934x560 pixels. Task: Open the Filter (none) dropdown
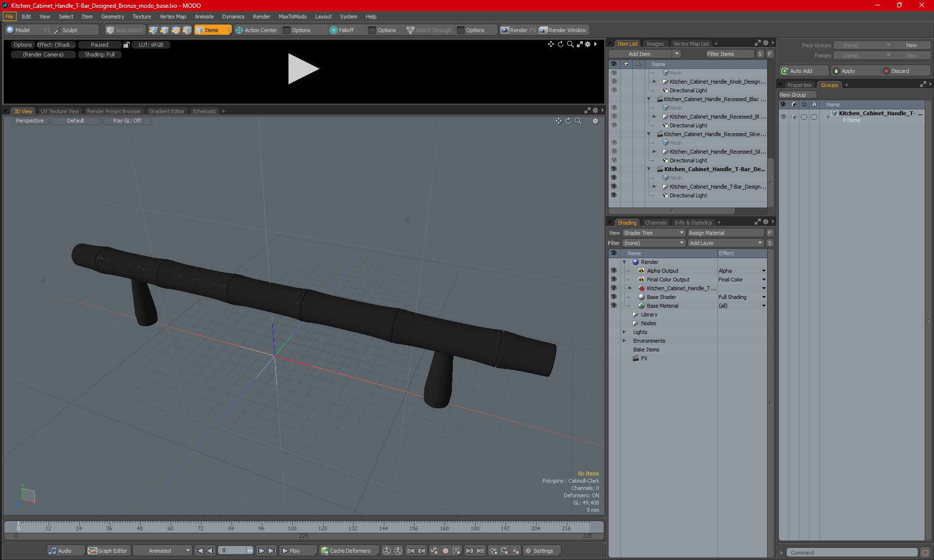pos(654,243)
